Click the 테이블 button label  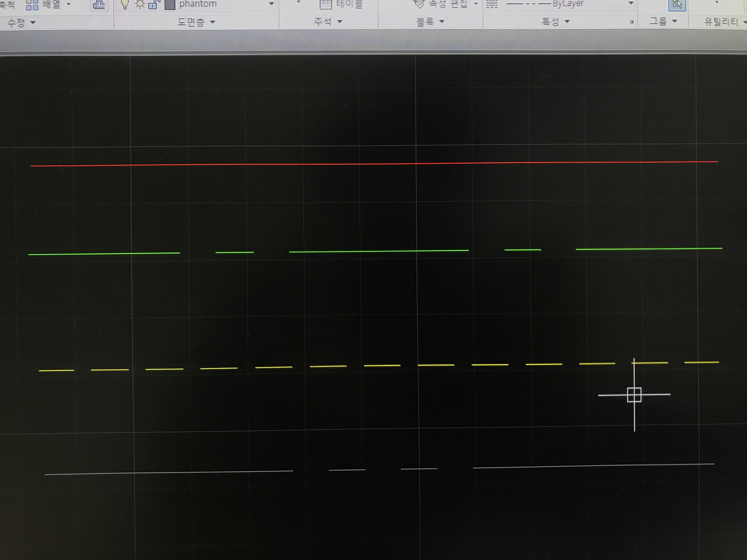click(x=349, y=4)
